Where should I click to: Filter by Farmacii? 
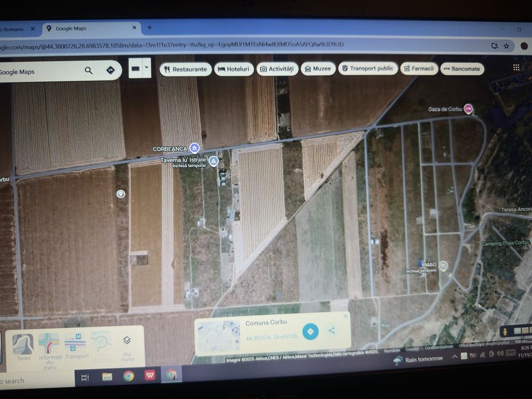coord(419,68)
